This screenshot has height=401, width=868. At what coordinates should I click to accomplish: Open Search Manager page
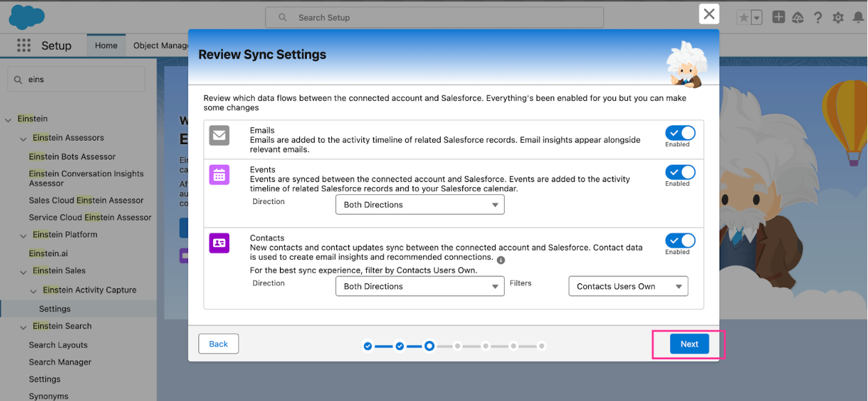(x=60, y=362)
